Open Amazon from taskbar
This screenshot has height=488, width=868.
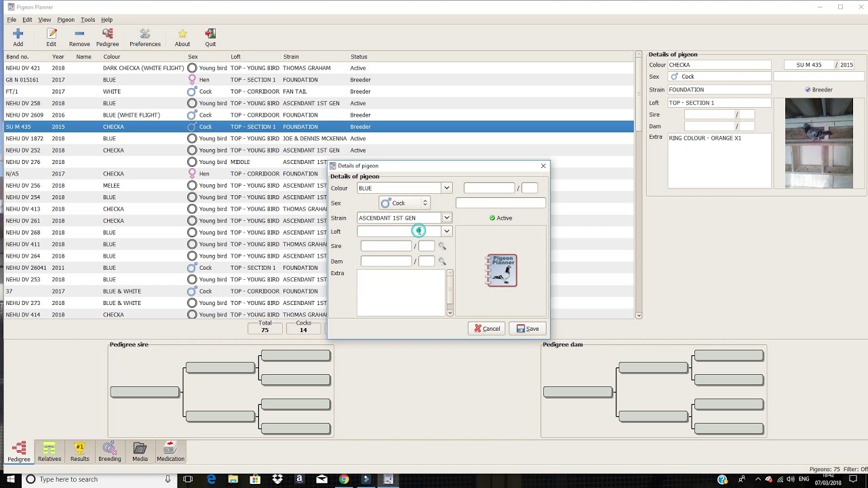tap(299, 479)
